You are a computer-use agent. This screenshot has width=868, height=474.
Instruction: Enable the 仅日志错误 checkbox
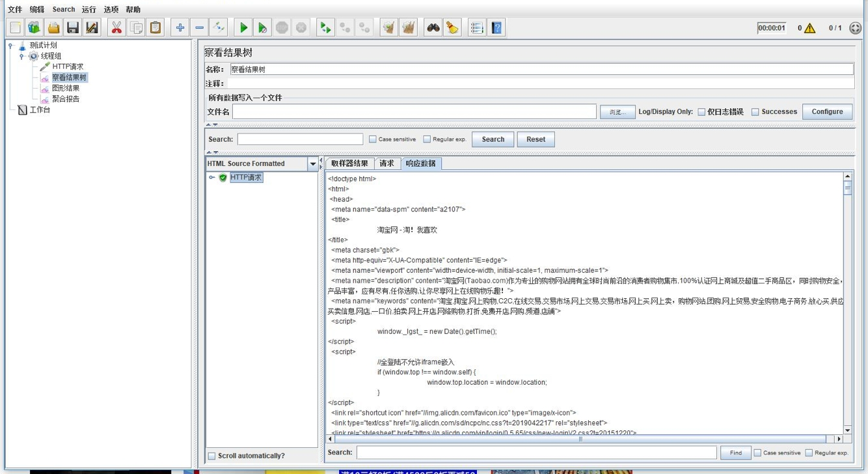pyautogui.click(x=701, y=112)
